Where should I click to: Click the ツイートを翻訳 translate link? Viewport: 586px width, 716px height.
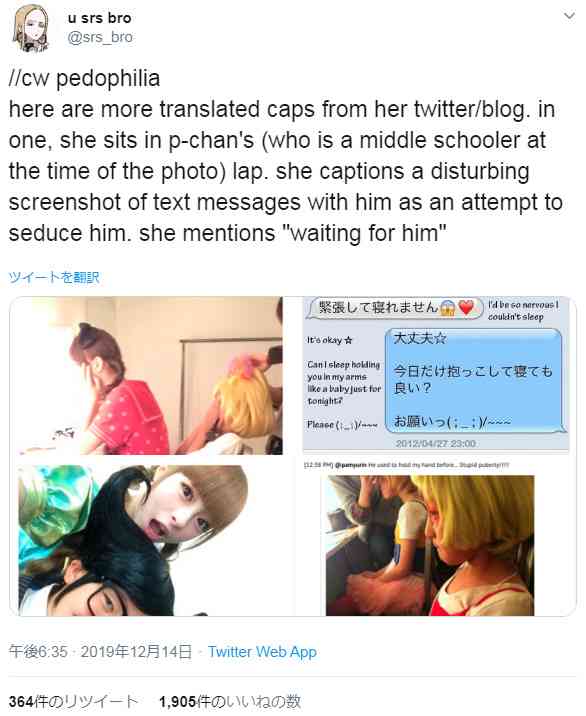click(x=54, y=277)
